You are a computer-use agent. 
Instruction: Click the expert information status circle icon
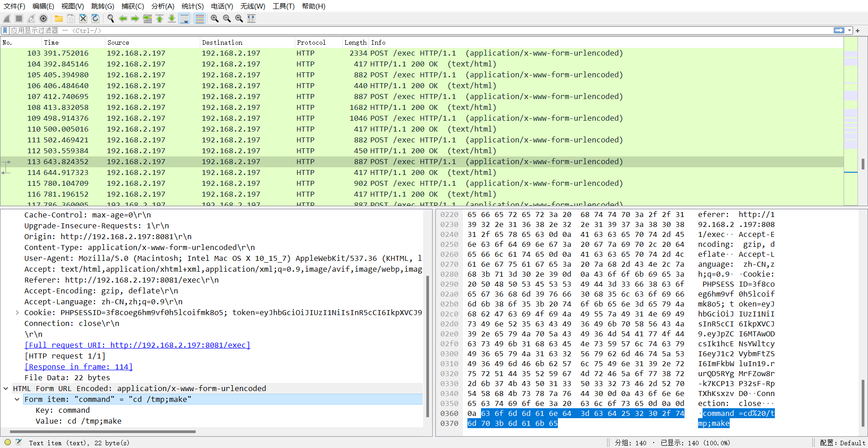(x=8, y=443)
